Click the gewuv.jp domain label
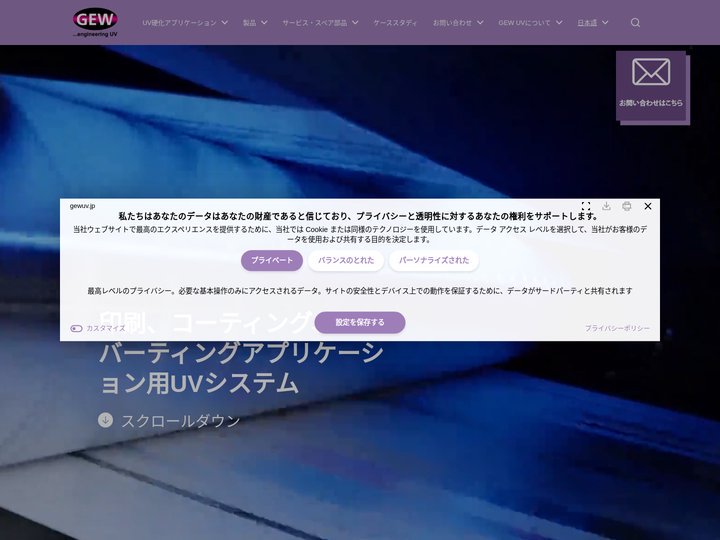The image size is (720, 540). point(82,206)
